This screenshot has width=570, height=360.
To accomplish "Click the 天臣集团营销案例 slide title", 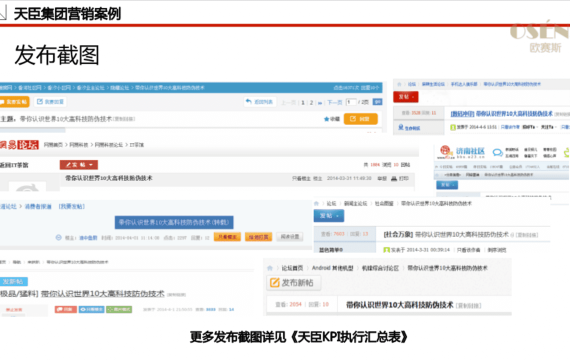I will (67, 14).
